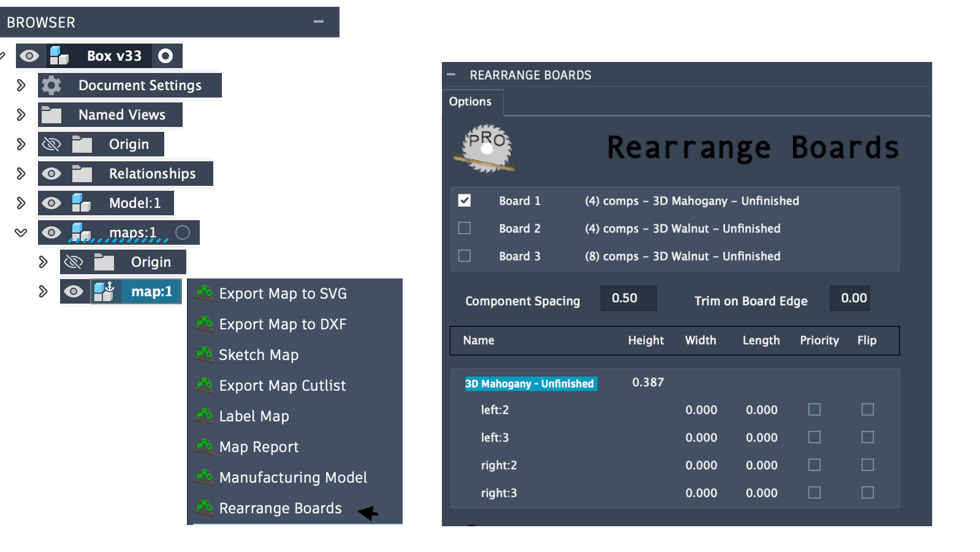This screenshot has height=552, width=980.
Task: Click the Document Settings gear icon
Action: (x=51, y=85)
